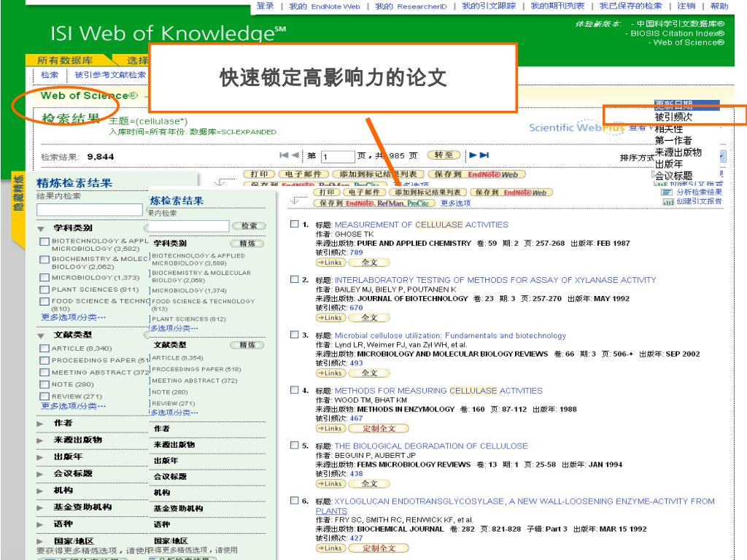
Task: Select checkbox for result 6
Action: pyautogui.click(x=295, y=500)
